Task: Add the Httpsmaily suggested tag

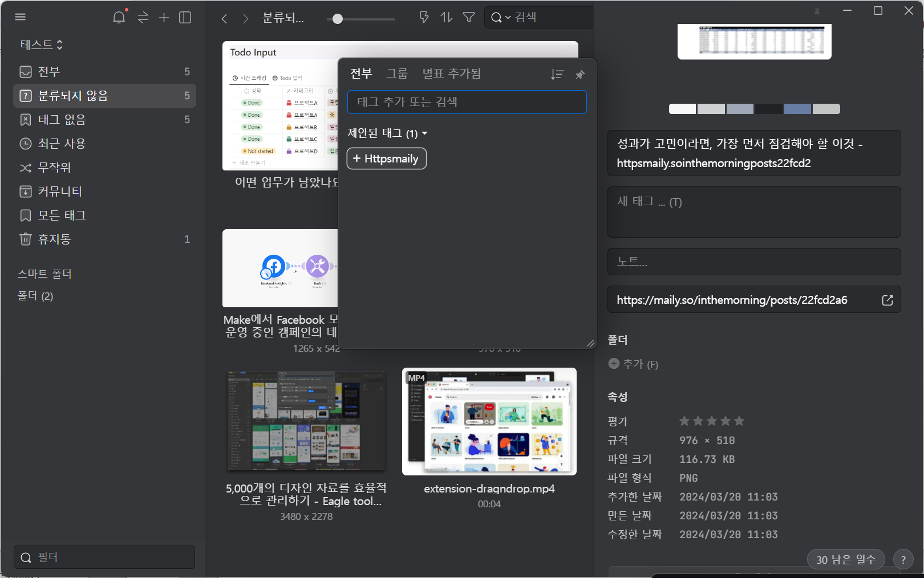Action: [386, 158]
